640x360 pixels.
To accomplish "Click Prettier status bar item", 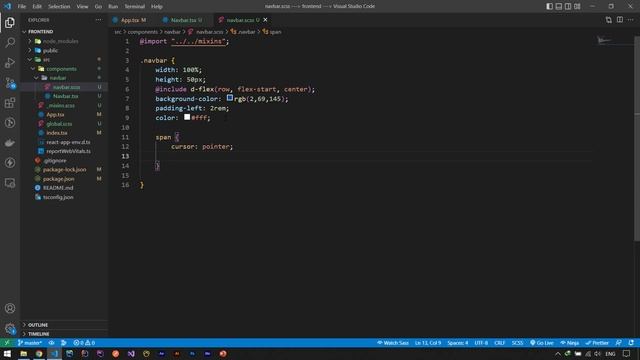I will 597,343.
